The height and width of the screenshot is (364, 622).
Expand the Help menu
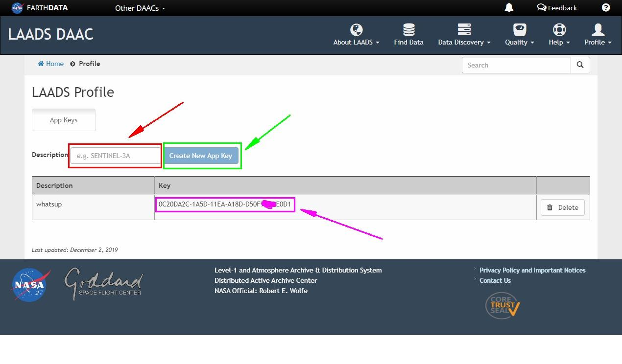[x=559, y=34]
